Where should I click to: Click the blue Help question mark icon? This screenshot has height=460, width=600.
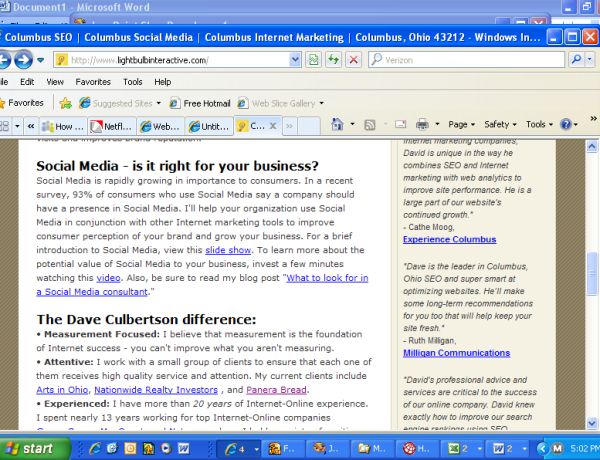(x=566, y=124)
